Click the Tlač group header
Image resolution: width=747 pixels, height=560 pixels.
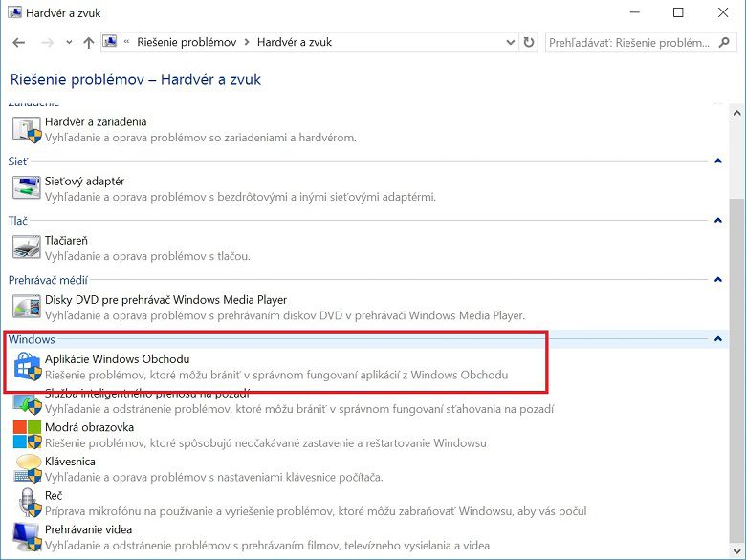[x=17, y=221]
